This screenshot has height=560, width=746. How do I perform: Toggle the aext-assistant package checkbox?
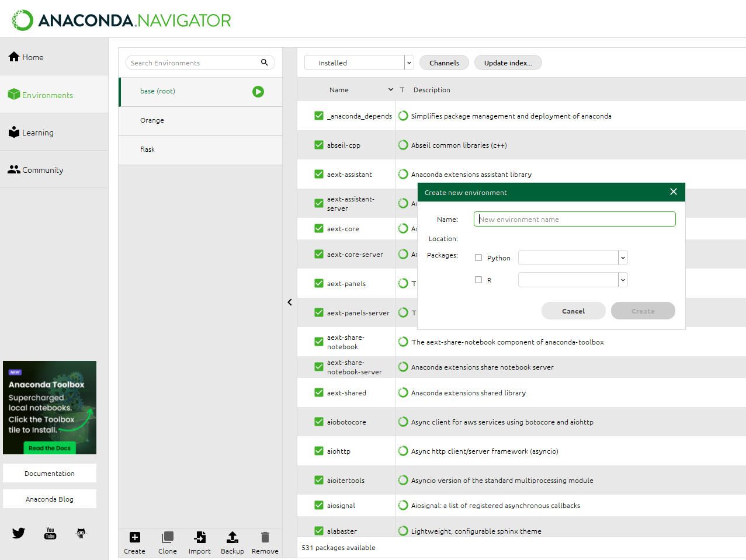coord(319,174)
